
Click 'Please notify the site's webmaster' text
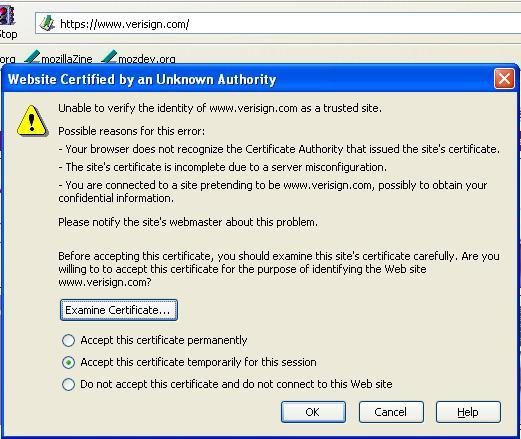tap(188, 222)
